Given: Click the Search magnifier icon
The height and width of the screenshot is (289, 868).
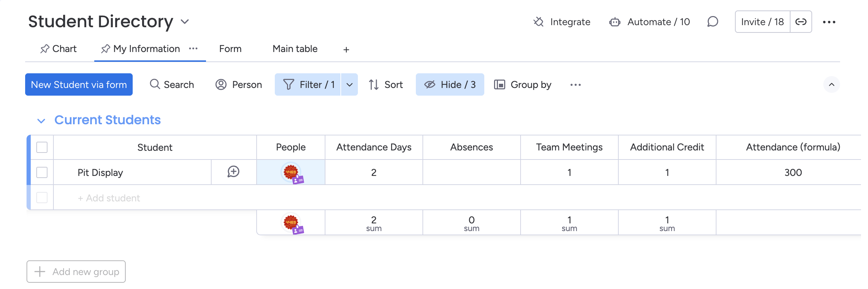Looking at the screenshot, I should coord(155,84).
